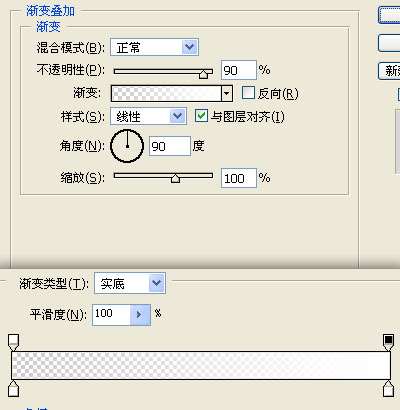This screenshot has width=400, height=410.
Task: Click the opacity percentage field showing 90
Action: (239, 70)
